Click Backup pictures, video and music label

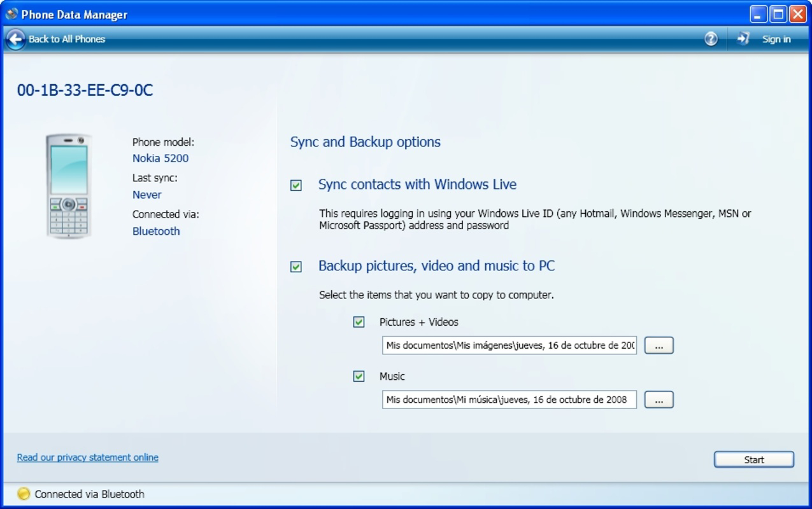click(x=436, y=266)
